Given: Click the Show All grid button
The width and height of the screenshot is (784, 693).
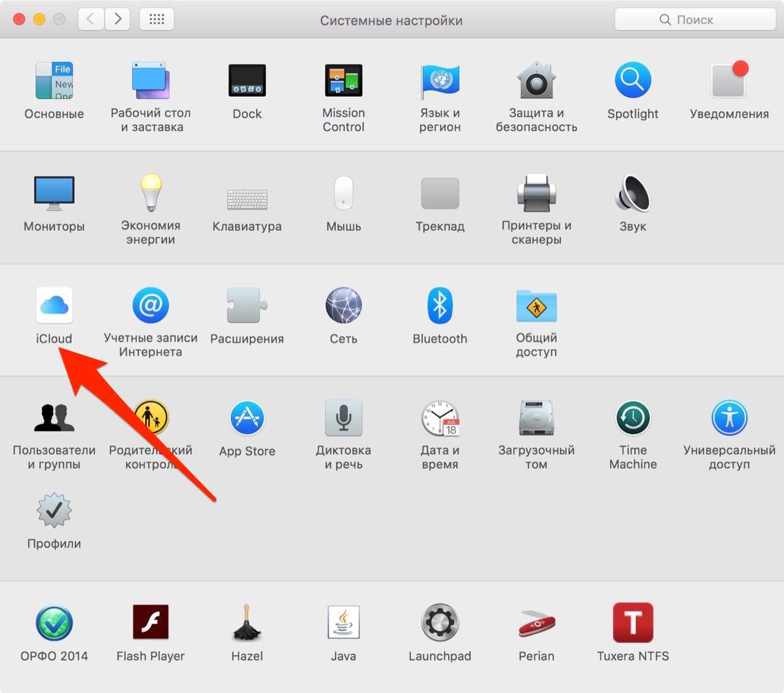Looking at the screenshot, I should pos(157,20).
